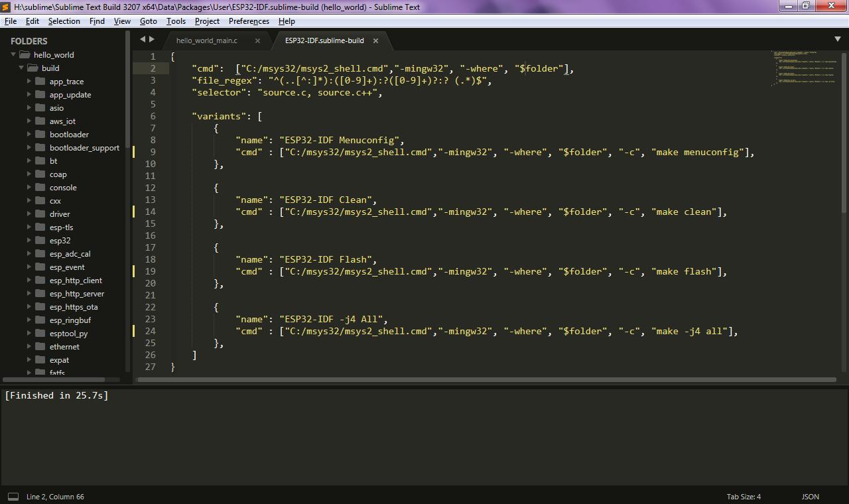This screenshot has width=849, height=504.
Task: Change the JSON syntax selector
Action: tap(810, 497)
